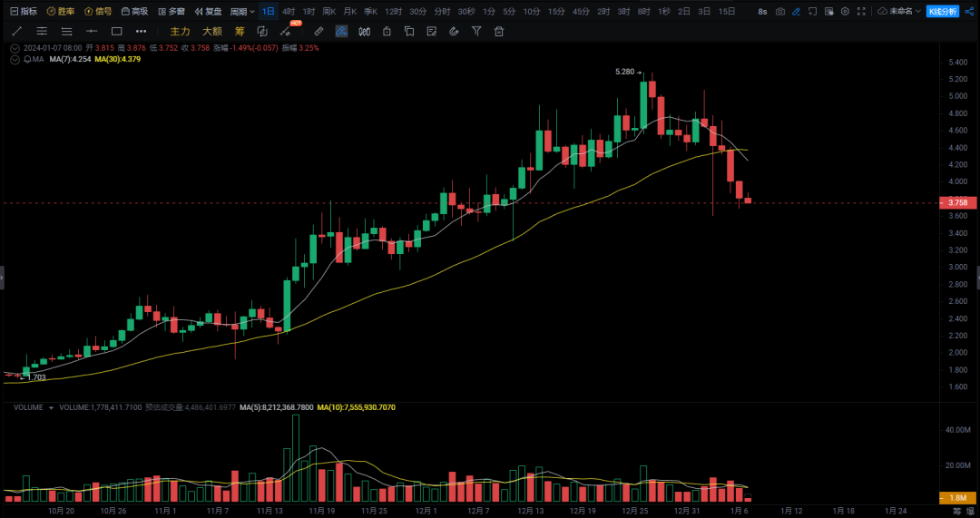Expand the collapsed left side panel handle

[2, 278]
